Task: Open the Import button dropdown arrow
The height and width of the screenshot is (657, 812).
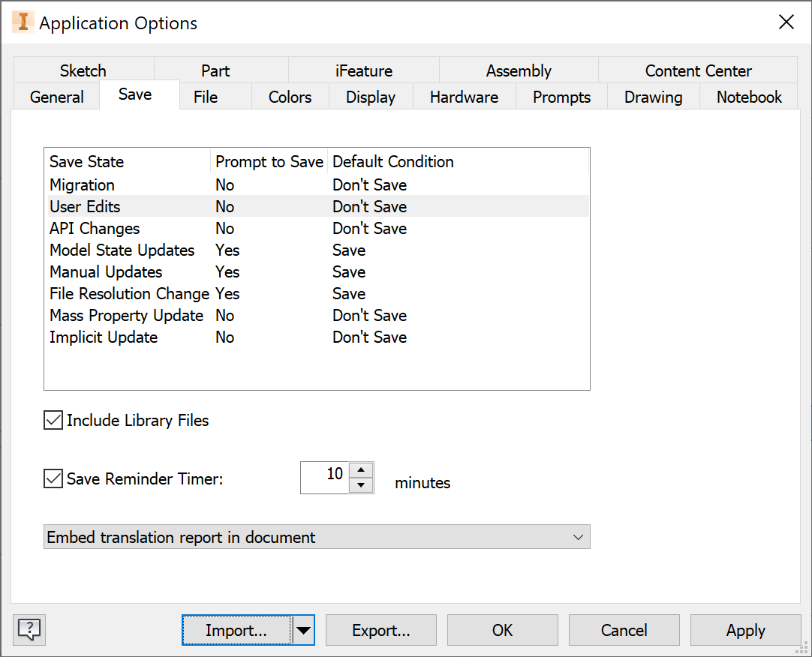Action: click(x=303, y=631)
